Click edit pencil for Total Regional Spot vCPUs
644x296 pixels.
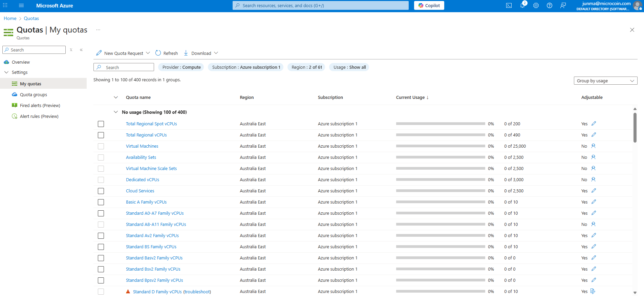[x=594, y=124]
